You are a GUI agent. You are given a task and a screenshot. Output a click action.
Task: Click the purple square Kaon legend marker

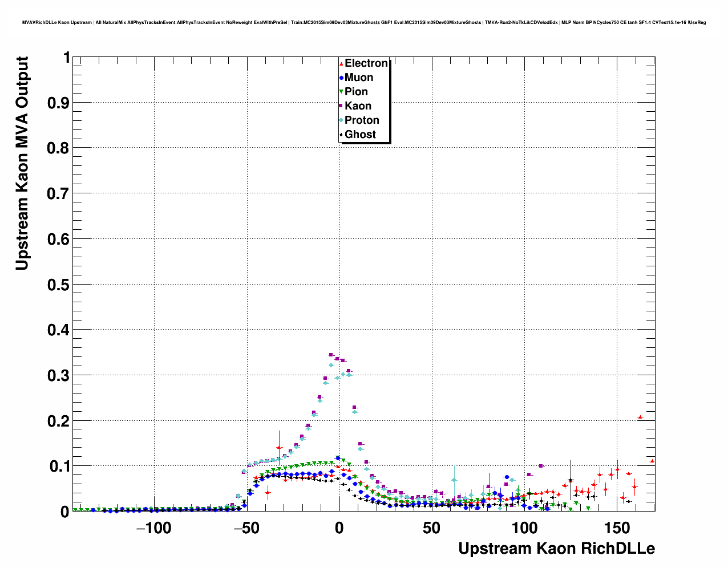click(x=341, y=106)
